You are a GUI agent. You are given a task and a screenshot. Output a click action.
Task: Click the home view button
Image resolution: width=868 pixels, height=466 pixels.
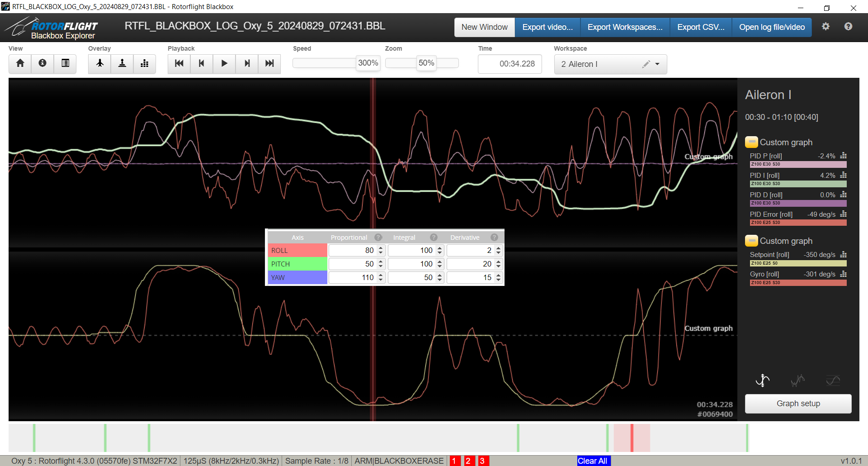coord(20,63)
